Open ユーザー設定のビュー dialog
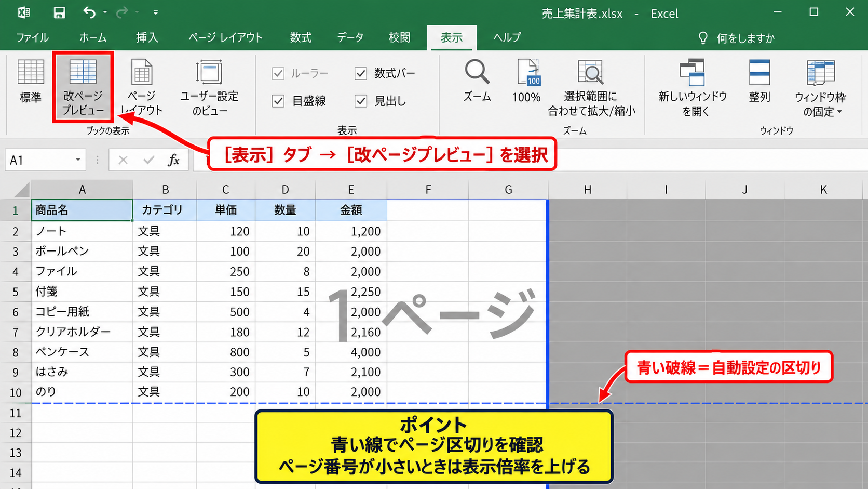 tap(209, 87)
